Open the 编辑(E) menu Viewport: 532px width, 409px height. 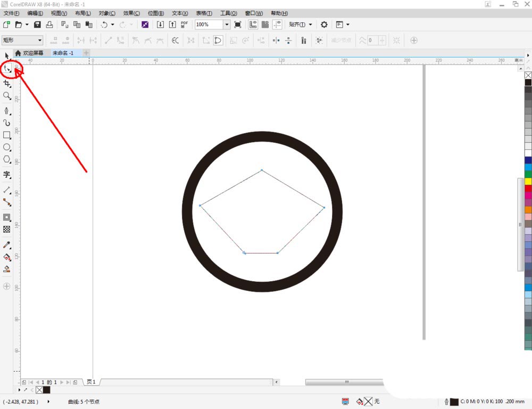tap(35, 13)
